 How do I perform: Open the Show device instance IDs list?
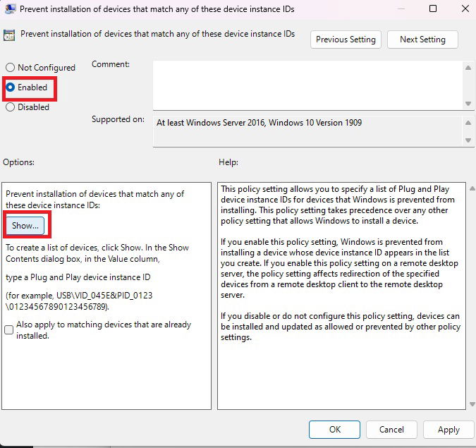[x=25, y=226]
